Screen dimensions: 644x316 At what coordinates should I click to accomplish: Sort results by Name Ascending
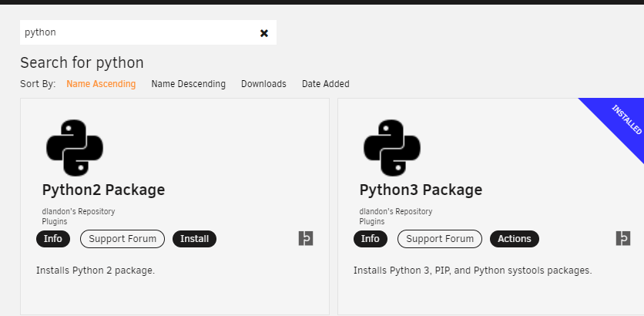coord(101,84)
